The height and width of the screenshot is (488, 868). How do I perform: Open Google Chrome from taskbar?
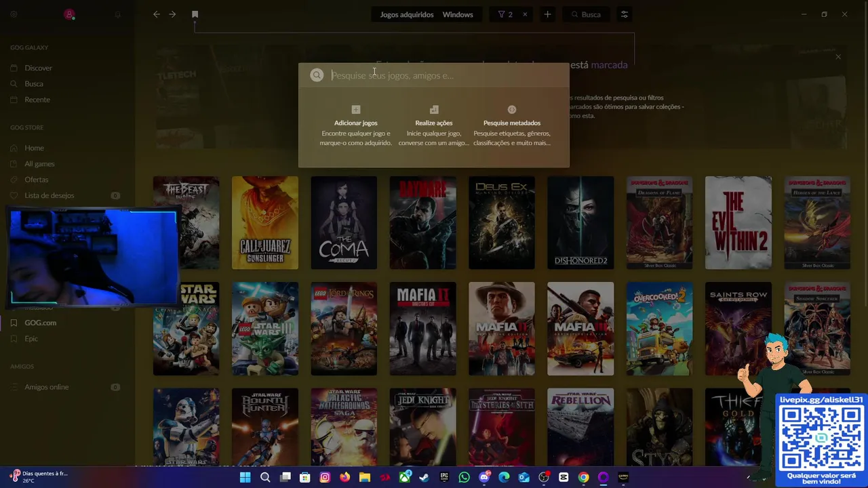tap(583, 477)
